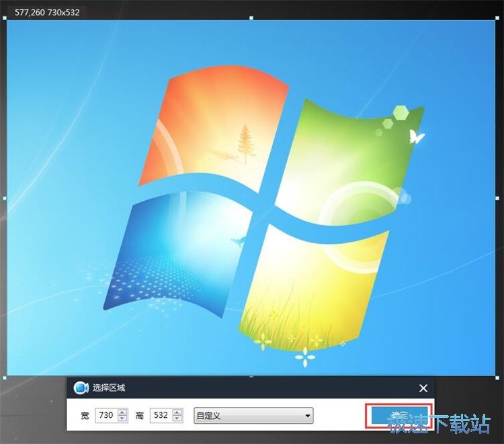Click the 577,260 730x532 coordinates label
The height and width of the screenshot is (444, 504).
click(x=47, y=13)
